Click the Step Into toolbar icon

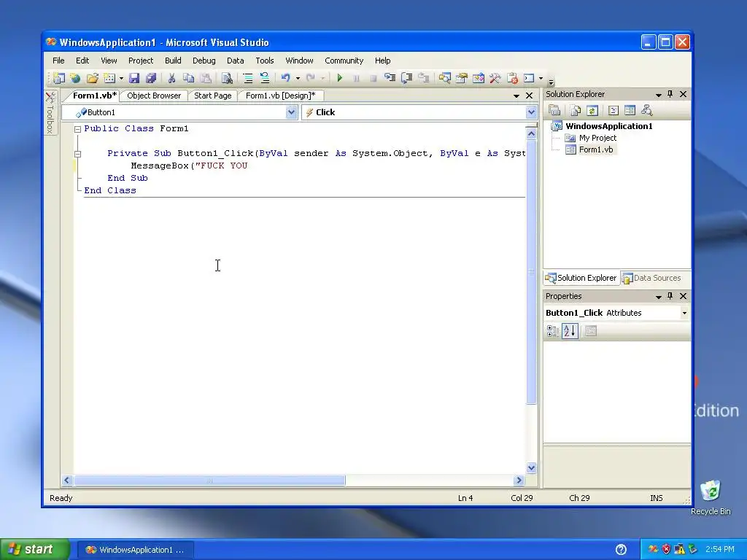[x=390, y=77]
